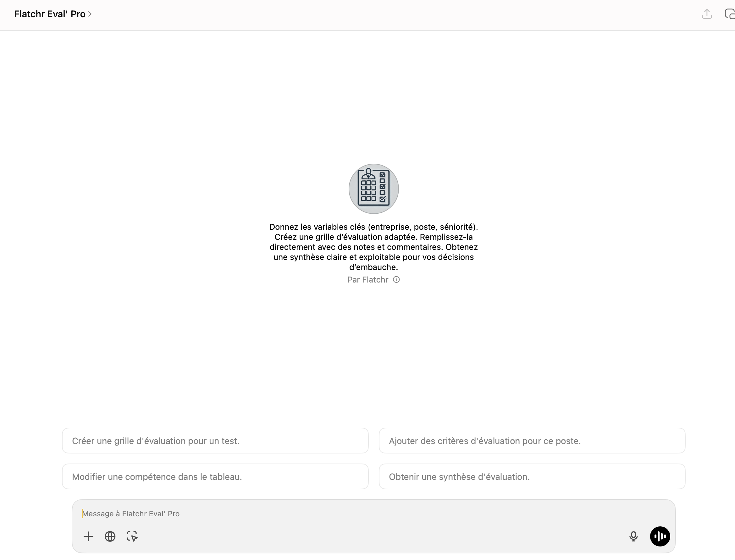Click the 'Par Flatchr' author text
Screen dimensions: 735x560
pyautogui.click(x=367, y=280)
